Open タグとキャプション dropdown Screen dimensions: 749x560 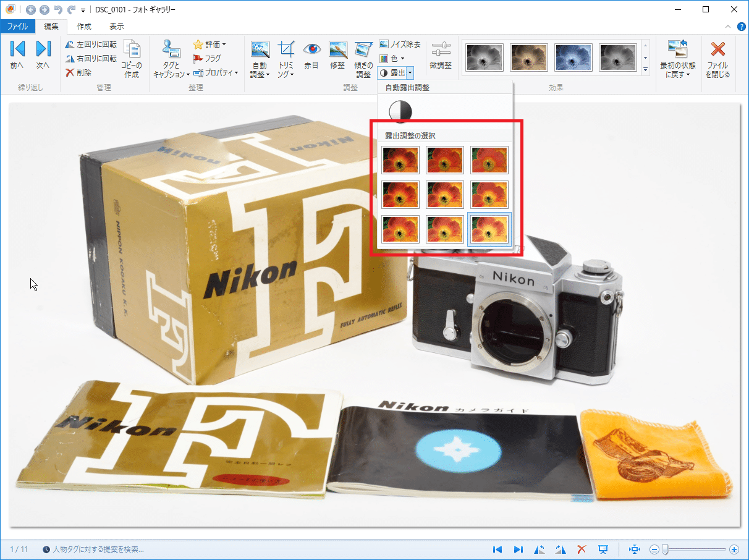(171, 59)
